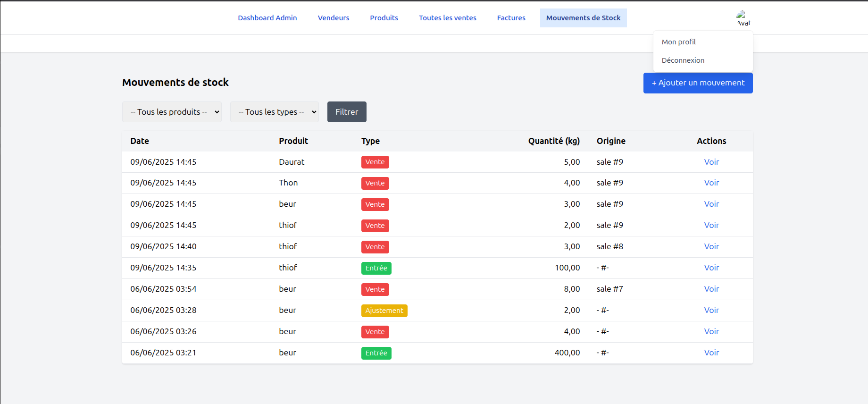Image resolution: width=868 pixels, height=404 pixels.
Task: Click the user avatar icon
Action: point(743,18)
